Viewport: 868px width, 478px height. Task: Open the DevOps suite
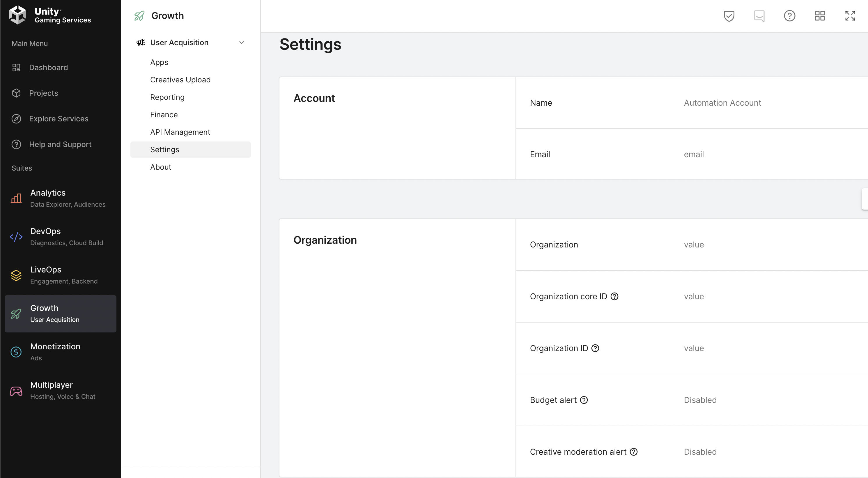[x=60, y=237]
